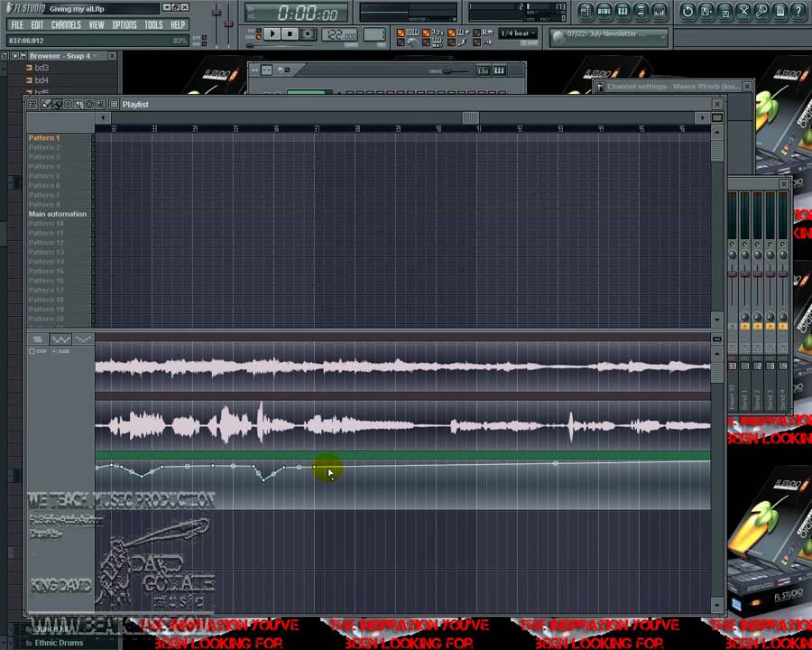Open the Browser view from the toolbar
812x650 pixels.
pyautogui.click(x=641, y=12)
